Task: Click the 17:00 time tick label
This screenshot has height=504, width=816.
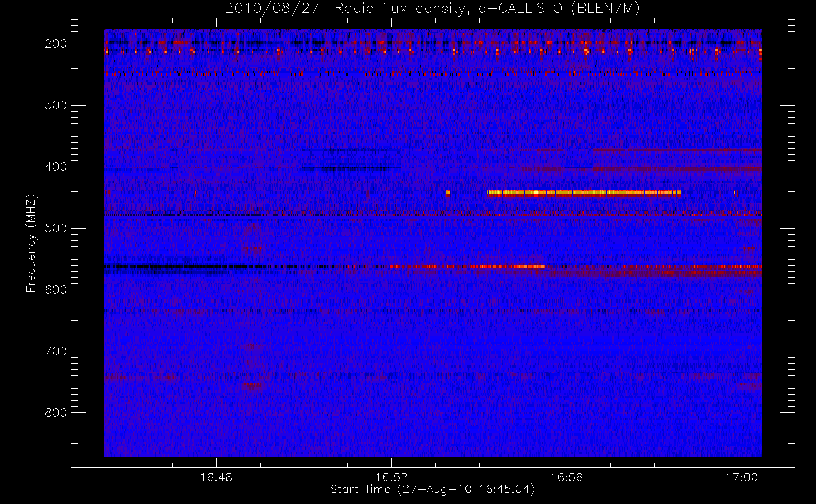Action: (x=742, y=477)
